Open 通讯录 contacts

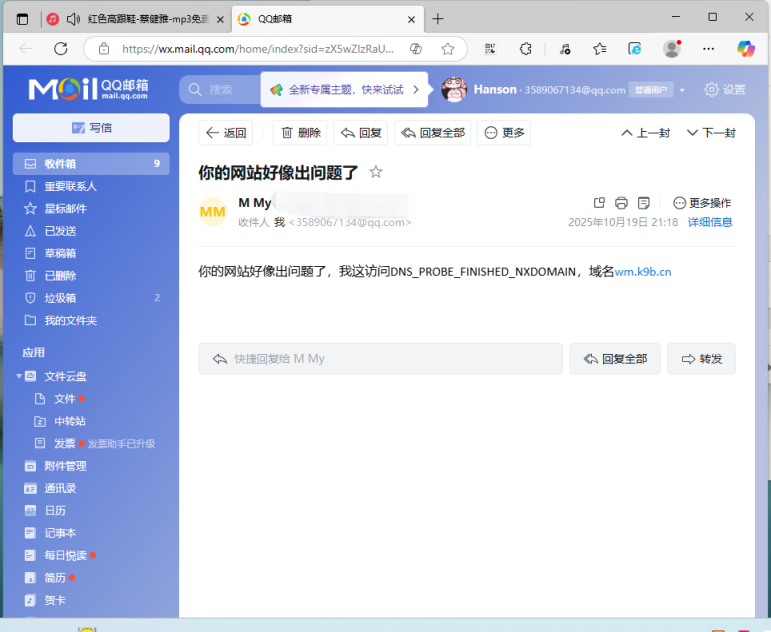60,488
